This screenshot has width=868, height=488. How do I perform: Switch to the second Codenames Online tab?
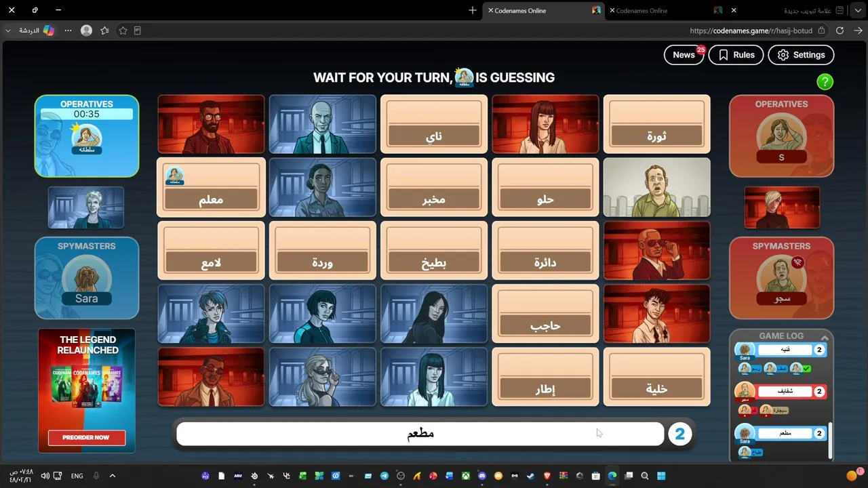pos(665,11)
